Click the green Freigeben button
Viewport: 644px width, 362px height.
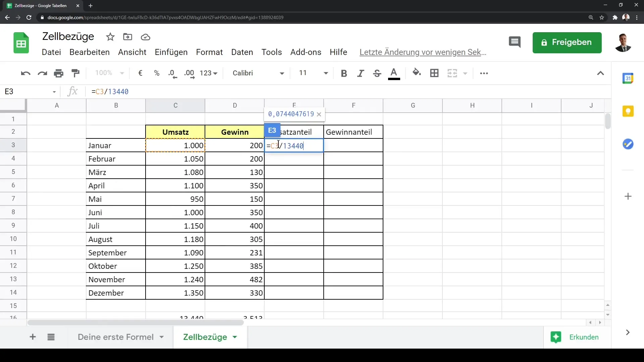[x=567, y=43]
